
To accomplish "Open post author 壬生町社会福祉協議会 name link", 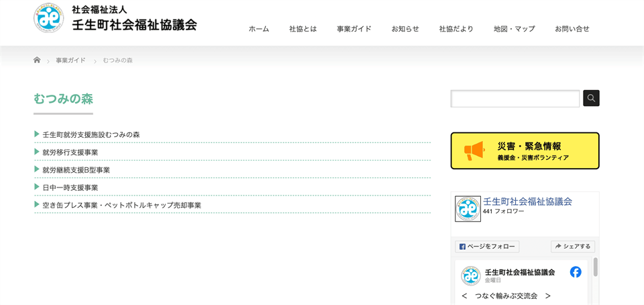I will [520, 272].
